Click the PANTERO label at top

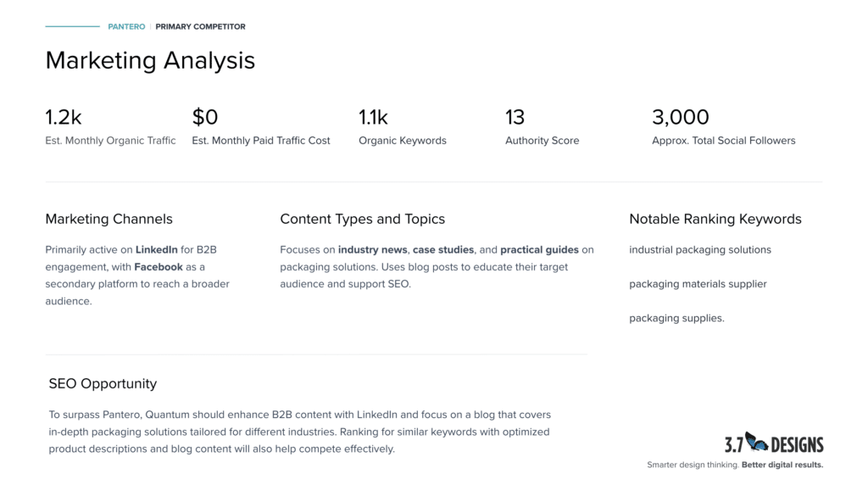point(126,27)
